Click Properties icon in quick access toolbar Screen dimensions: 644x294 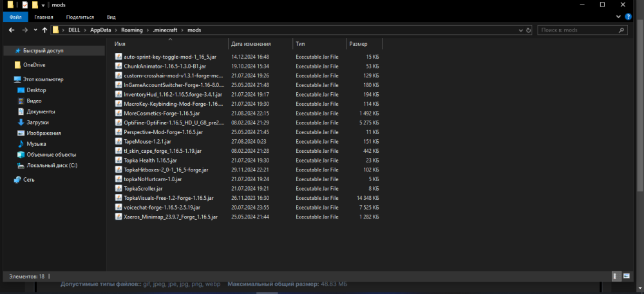(x=25, y=5)
